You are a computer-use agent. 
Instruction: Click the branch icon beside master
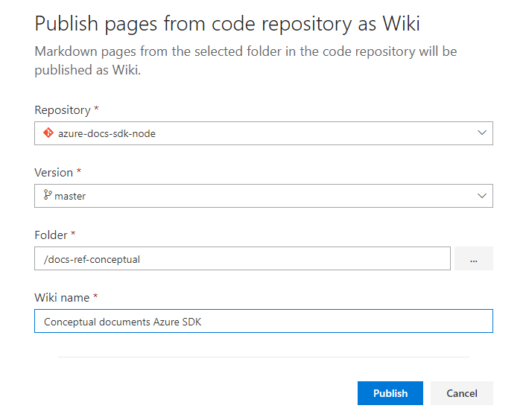pos(48,196)
